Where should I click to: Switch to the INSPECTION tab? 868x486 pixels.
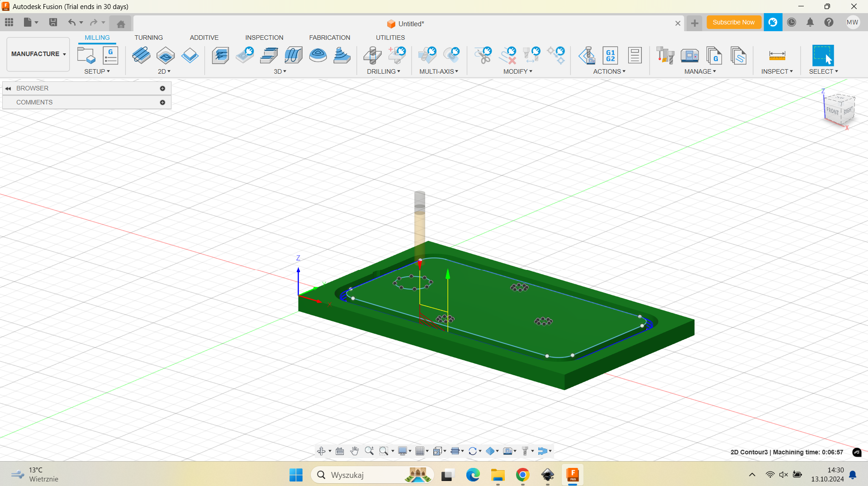click(x=264, y=38)
